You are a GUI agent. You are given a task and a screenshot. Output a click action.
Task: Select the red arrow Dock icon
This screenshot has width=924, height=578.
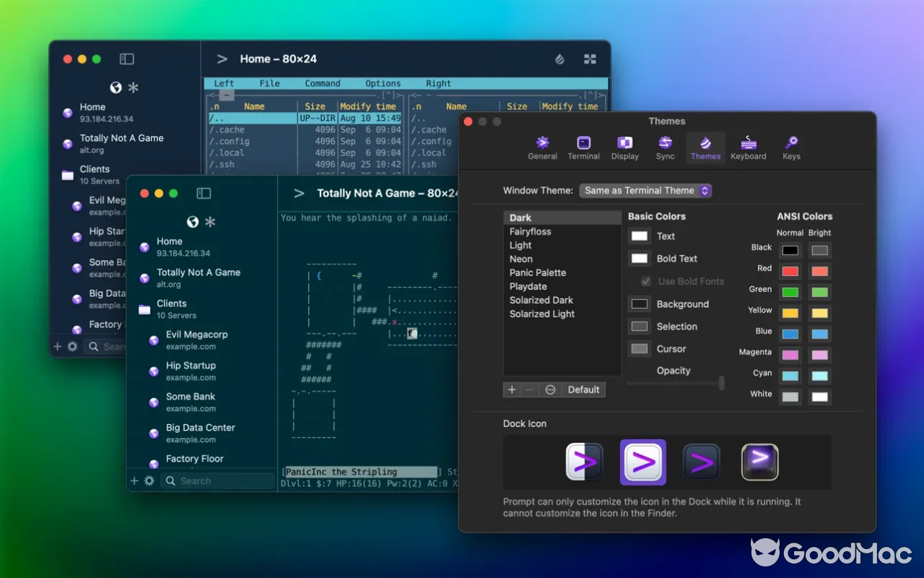click(701, 462)
